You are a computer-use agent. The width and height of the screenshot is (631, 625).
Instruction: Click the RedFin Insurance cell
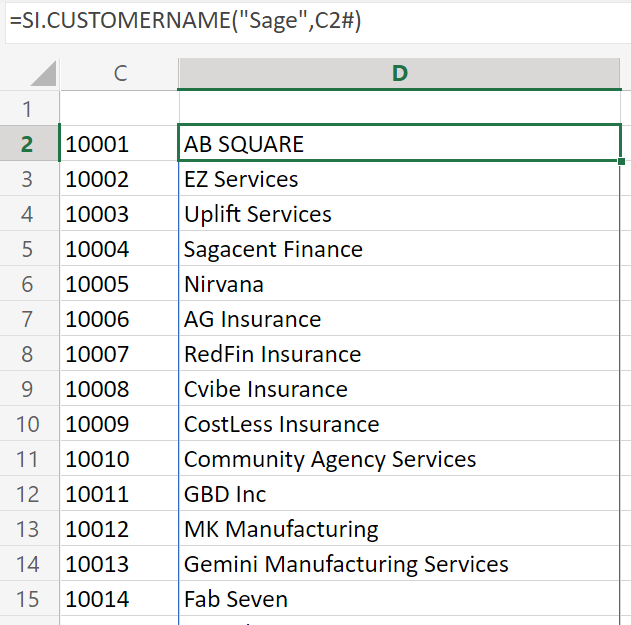pyautogui.click(x=400, y=354)
